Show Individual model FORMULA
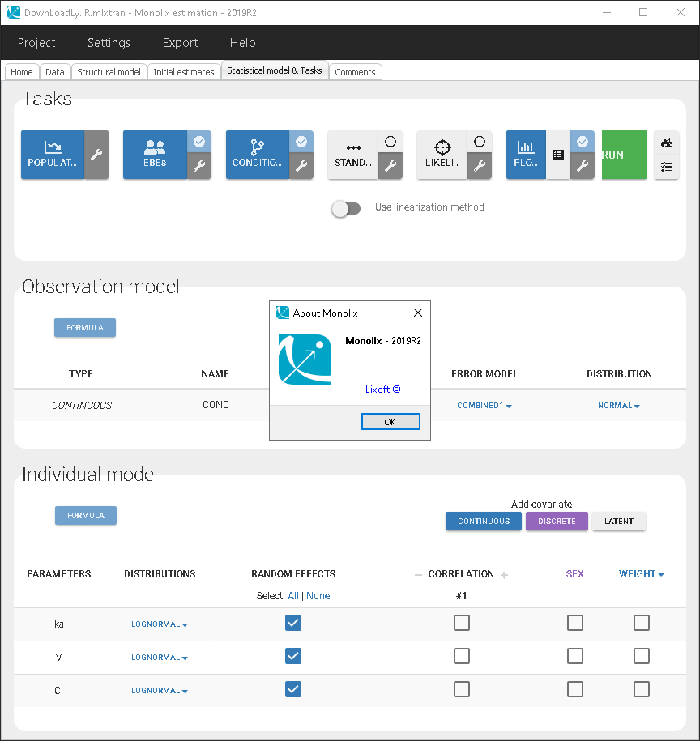 pyautogui.click(x=86, y=516)
